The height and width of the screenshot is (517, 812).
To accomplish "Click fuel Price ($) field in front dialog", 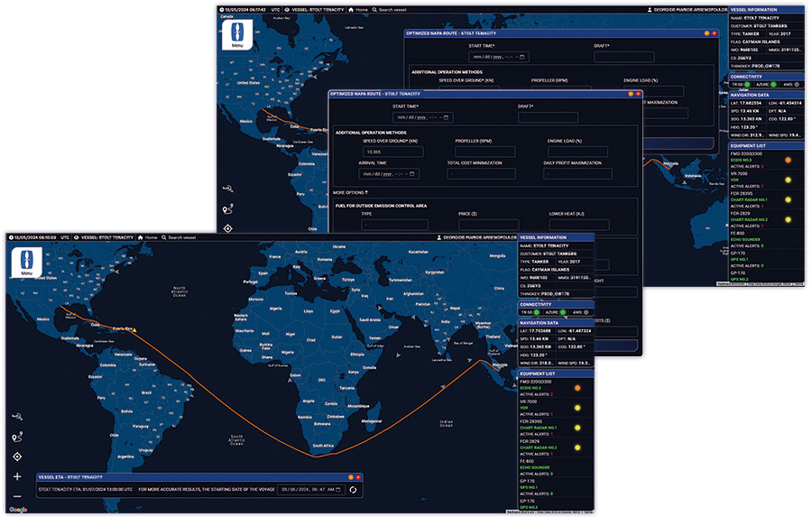I will click(x=488, y=225).
